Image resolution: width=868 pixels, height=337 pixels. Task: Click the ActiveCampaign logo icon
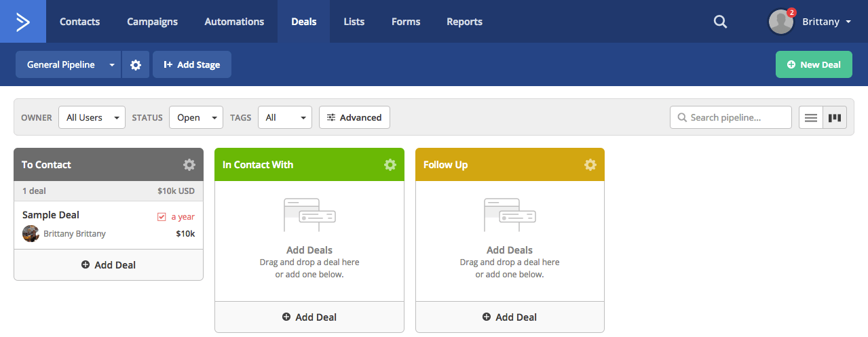pyautogui.click(x=23, y=22)
